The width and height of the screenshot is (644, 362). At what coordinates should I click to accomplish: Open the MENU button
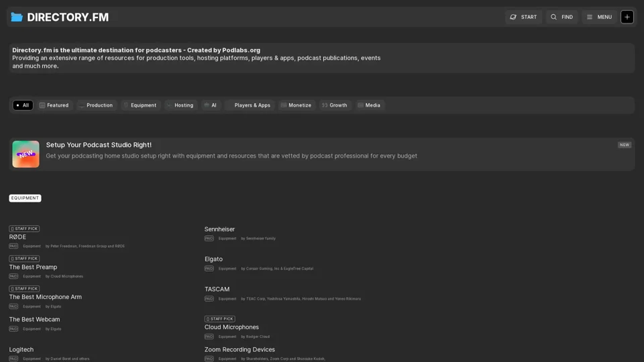click(599, 17)
